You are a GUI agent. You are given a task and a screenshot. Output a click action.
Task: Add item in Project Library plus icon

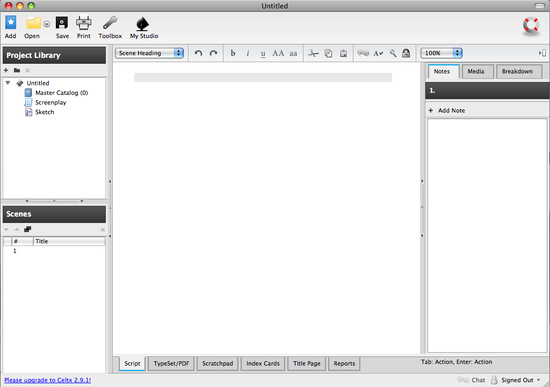point(6,70)
